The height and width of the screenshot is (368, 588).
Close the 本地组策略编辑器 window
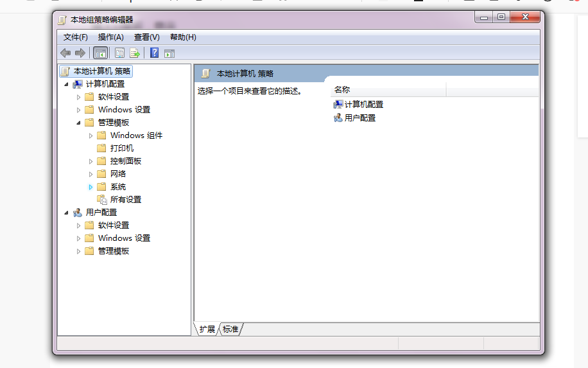pos(525,17)
